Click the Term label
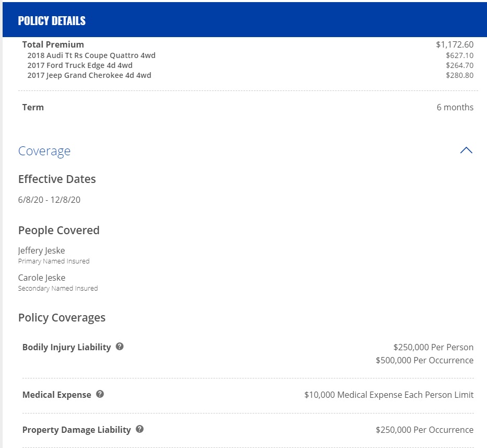 click(33, 107)
